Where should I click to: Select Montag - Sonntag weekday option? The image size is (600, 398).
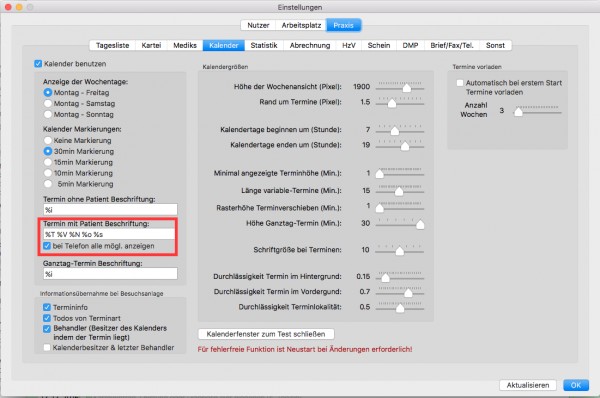(48, 114)
